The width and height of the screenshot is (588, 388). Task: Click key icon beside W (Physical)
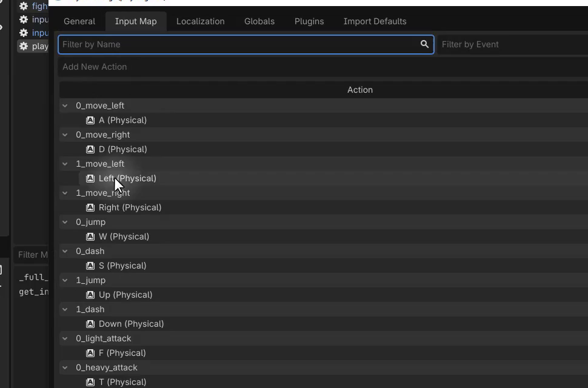(x=90, y=237)
